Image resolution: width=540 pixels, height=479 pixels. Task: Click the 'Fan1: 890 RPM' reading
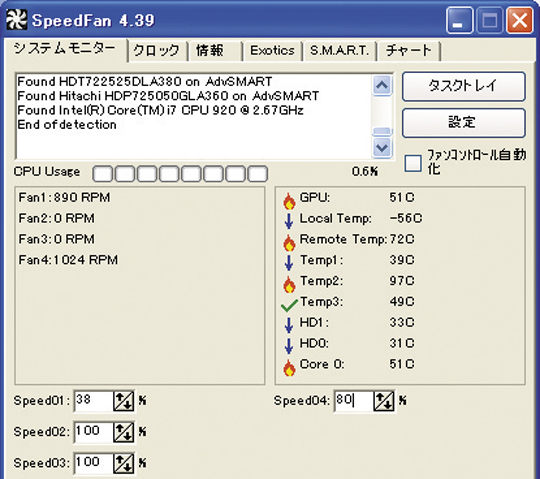tap(64, 197)
